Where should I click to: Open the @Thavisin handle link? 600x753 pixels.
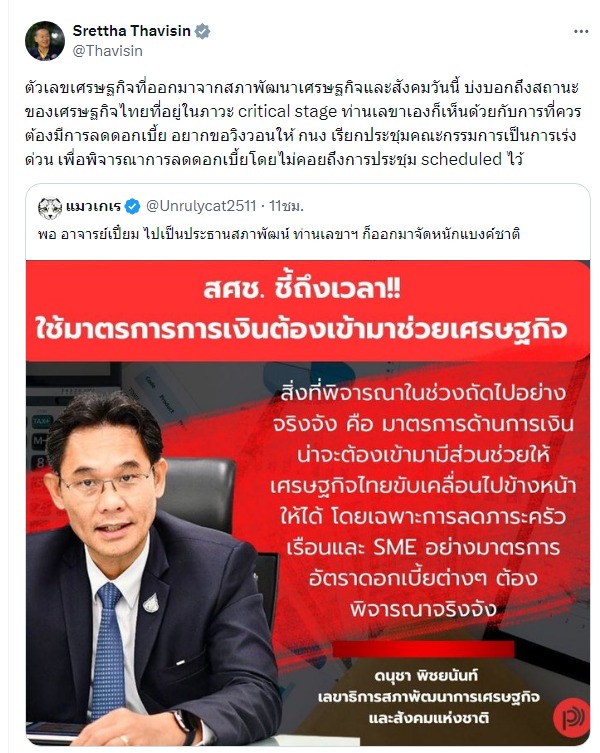click(x=108, y=51)
